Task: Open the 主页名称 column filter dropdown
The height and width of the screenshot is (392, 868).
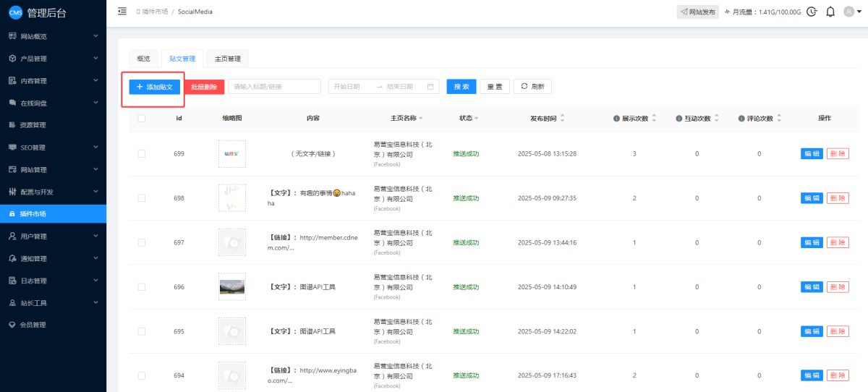Action: pos(420,118)
